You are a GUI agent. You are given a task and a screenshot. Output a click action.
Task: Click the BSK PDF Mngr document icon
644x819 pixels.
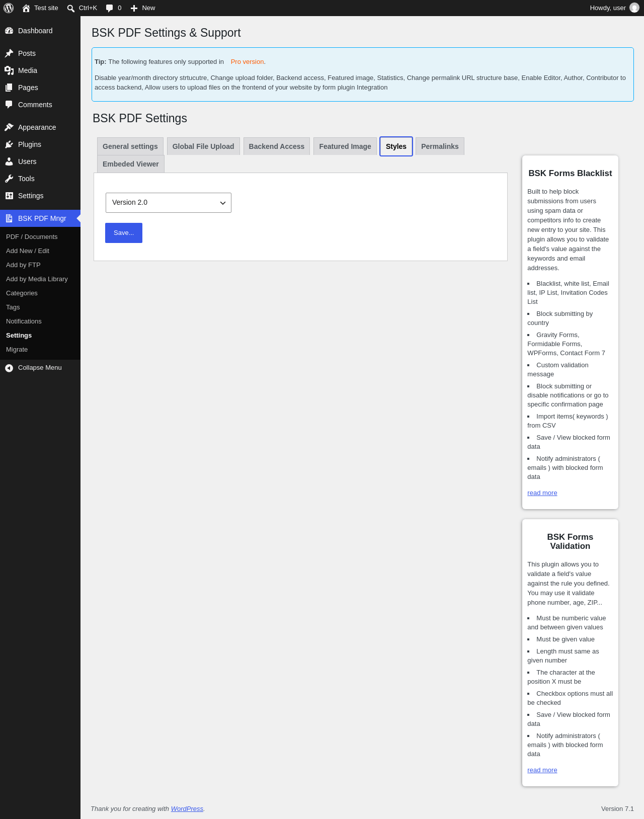[x=9, y=218]
